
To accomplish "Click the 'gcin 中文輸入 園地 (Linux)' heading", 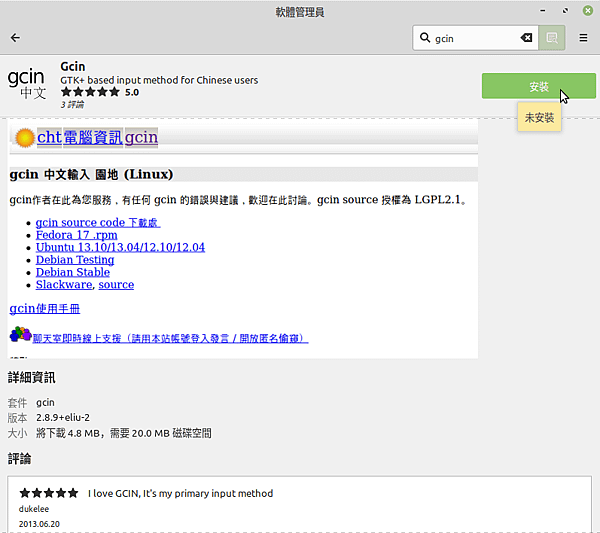I will tap(91, 174).
